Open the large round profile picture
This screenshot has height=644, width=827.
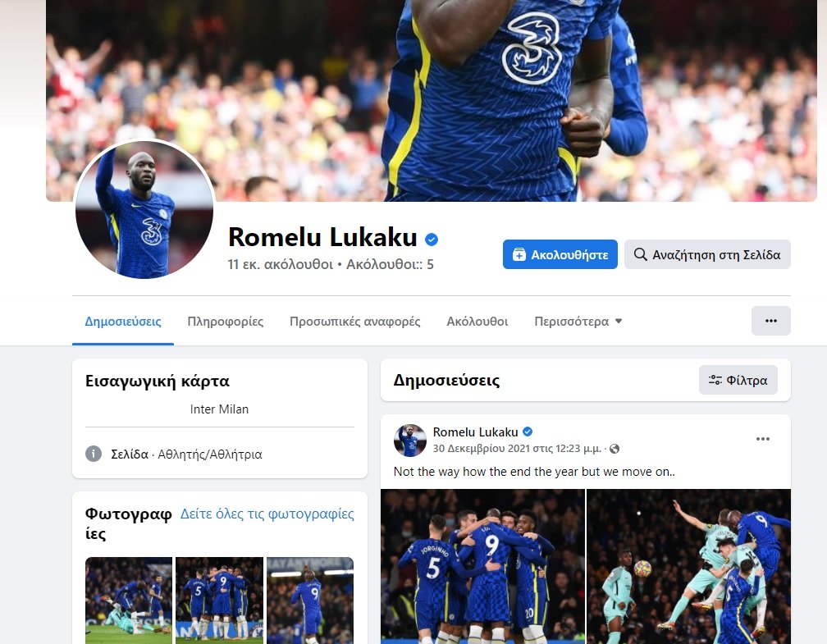coord(144,210)
